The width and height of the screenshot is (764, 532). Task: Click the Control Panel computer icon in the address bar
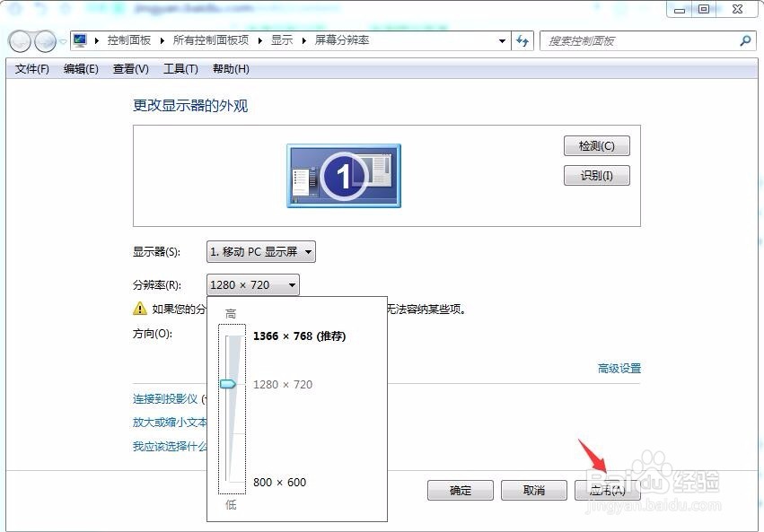tap(80, 40)
